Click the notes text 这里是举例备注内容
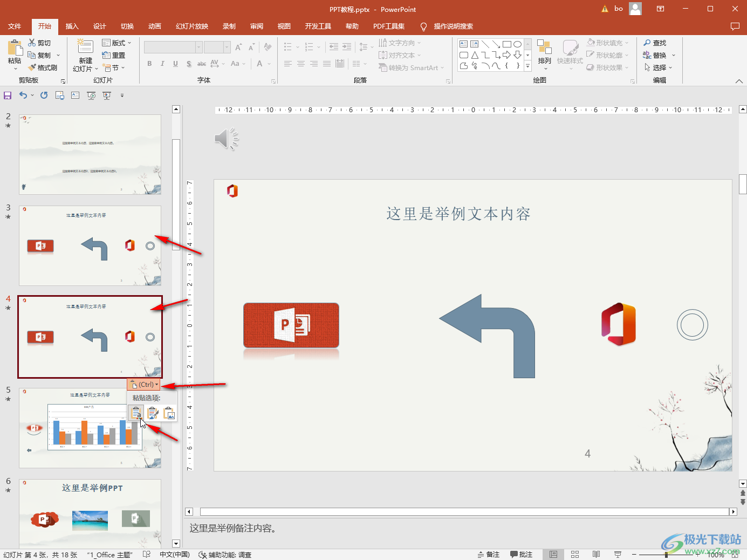This screenshot has width=747, height=560. click(234, 528)
